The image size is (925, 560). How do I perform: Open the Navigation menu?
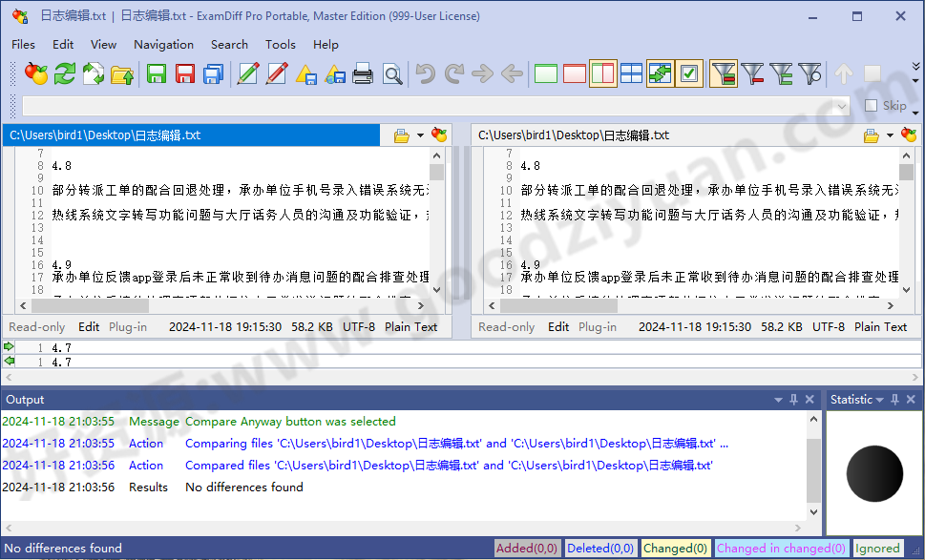click(x=163, y=44)
